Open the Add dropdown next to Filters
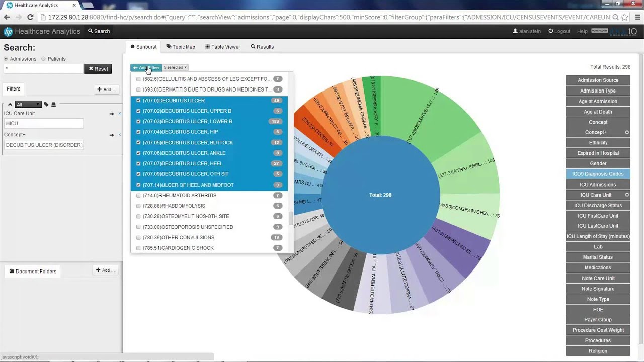Image resolution: width=644 pixels, height=362 pixels. (106, 89)
